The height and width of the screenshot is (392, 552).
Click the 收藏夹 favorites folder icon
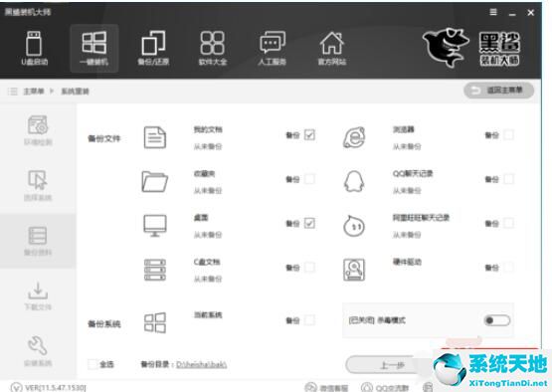pyautogui.click(x=155, y=181)
